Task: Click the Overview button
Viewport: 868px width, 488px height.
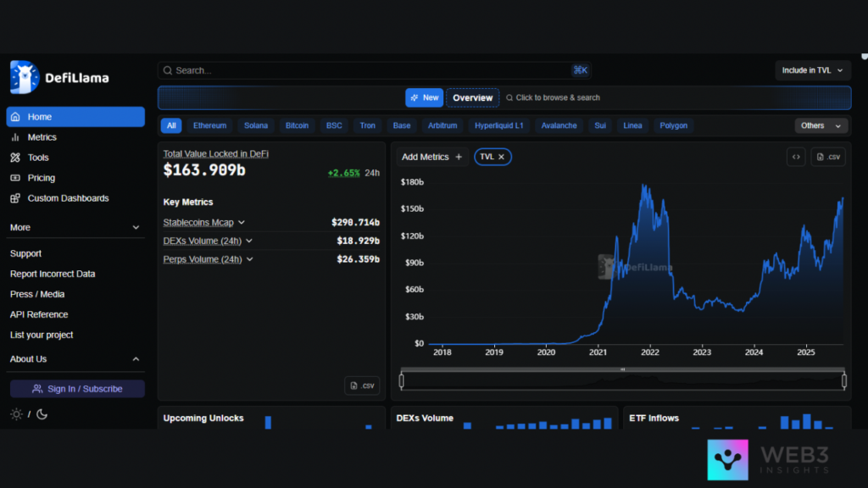Action: pyautogui.click(x=473, y=98)
